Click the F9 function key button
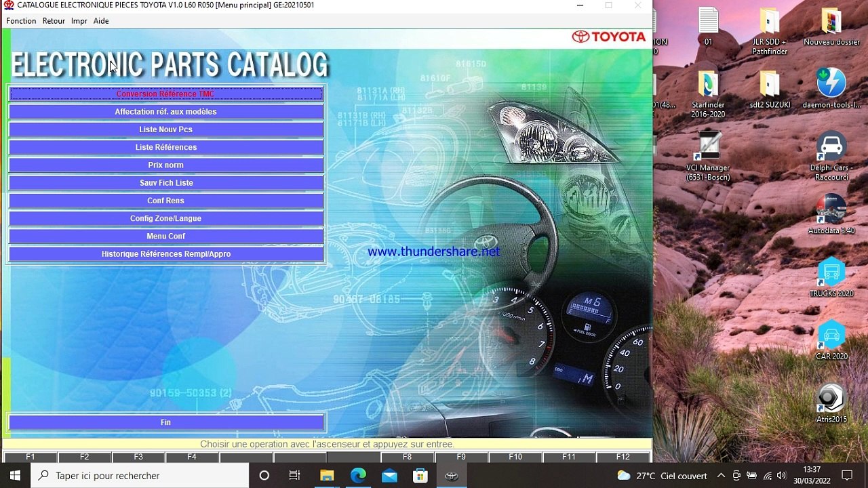This screenshot has width=868, height=488. [x=461, y=457]
